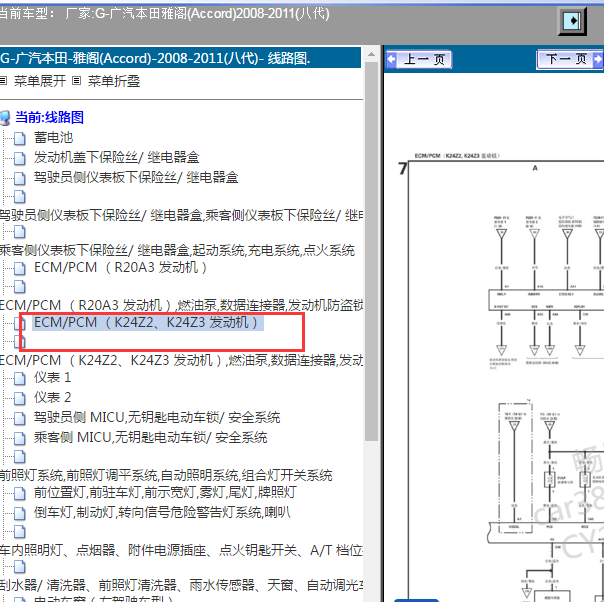The height and width of the screenshot is (602, 604).
Task: Click page icon beside 驾驶员侧仪表板下保险丝/ 继电器盒
Action: 20,178
